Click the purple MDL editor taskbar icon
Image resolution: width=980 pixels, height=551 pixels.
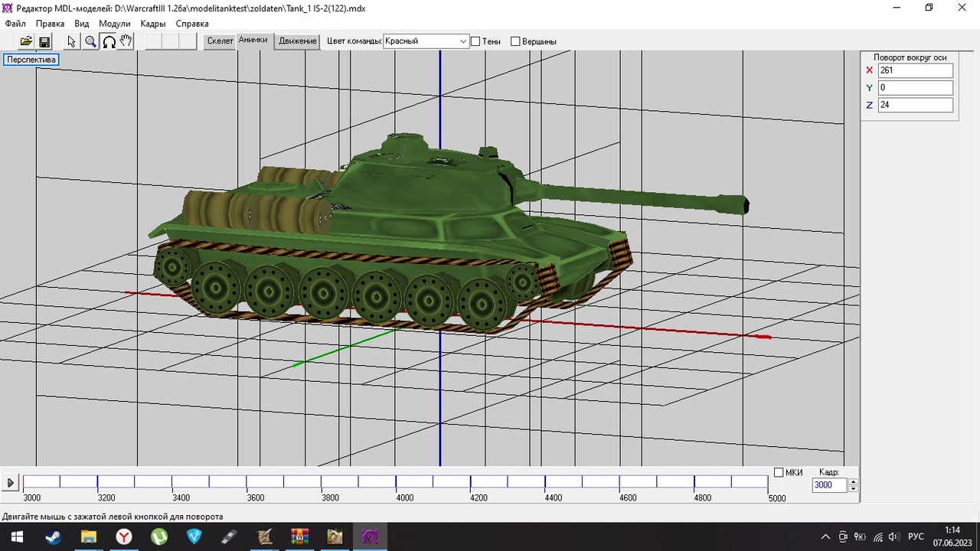(x=370, y=537)
